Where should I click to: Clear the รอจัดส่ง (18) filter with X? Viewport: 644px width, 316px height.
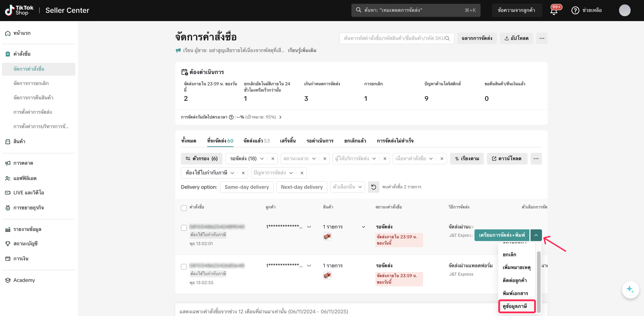[x=273, y=159]
